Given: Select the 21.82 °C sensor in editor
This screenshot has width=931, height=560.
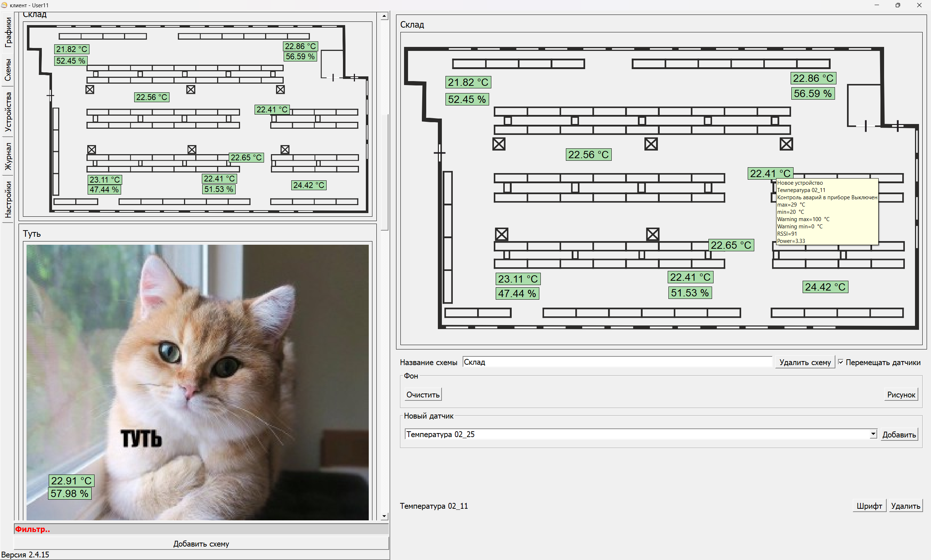Looking at the screenshot, I should point(468,82).
